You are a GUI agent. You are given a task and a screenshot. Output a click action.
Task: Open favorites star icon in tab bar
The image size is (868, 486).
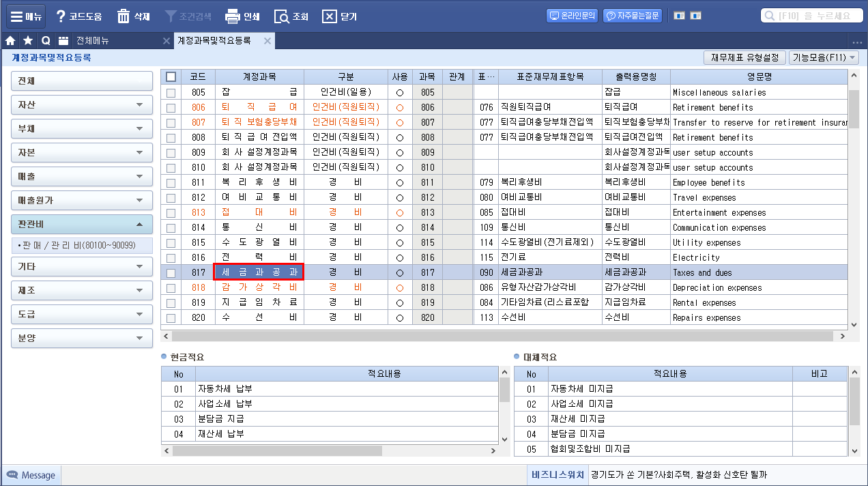(x=28, y=41)
